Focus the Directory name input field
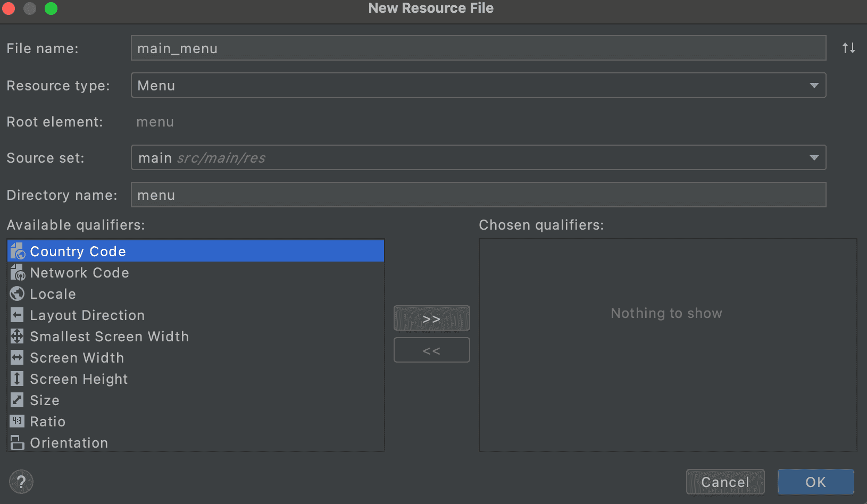This screenshot has width=867, height=504. point(478,195)
